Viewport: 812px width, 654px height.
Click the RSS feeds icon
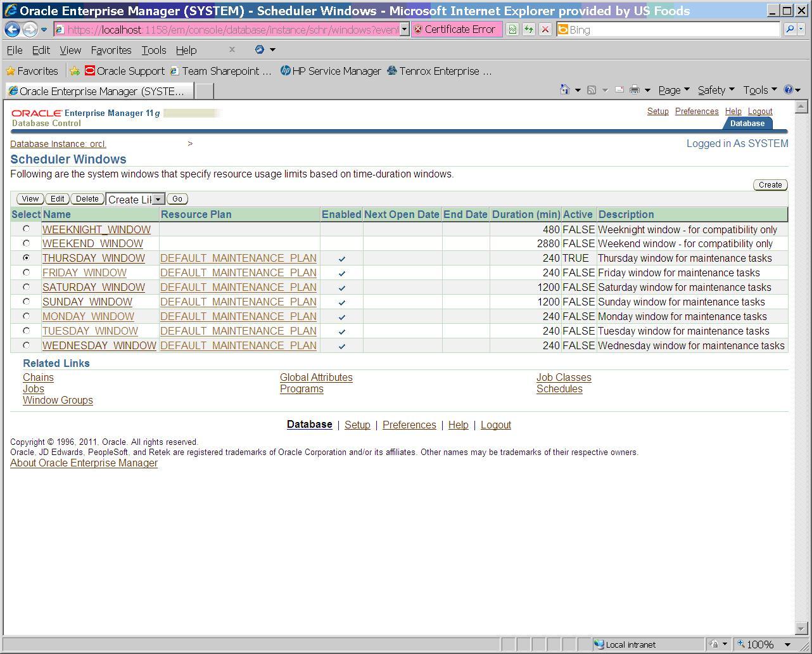coord(592,90)
